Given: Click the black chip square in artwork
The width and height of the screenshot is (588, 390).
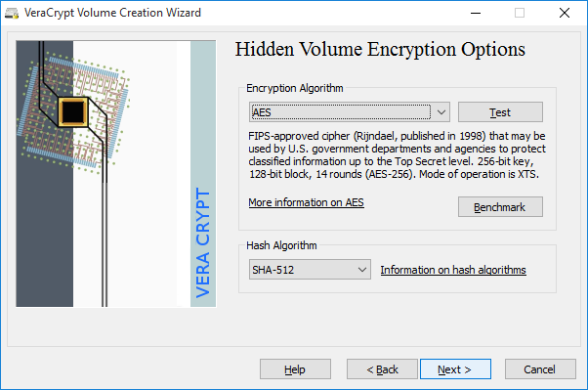Looking at the screenshot, I should (x=72, y=111).
